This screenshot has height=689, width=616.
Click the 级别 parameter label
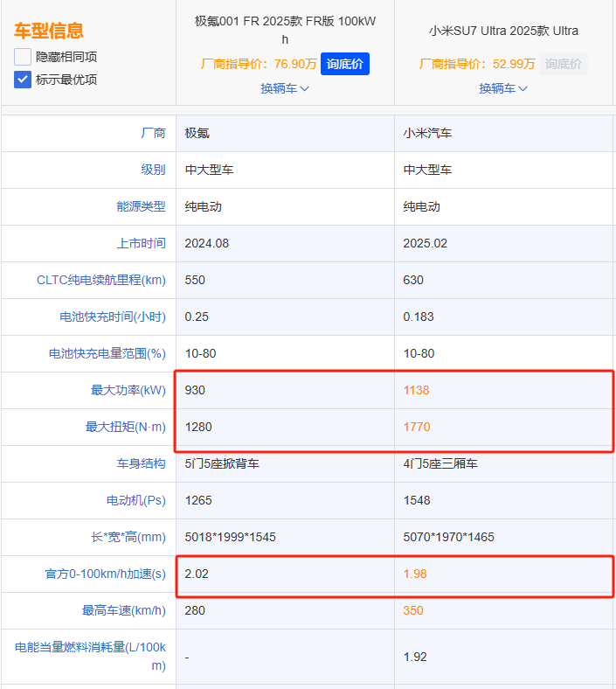click(153, 170)
